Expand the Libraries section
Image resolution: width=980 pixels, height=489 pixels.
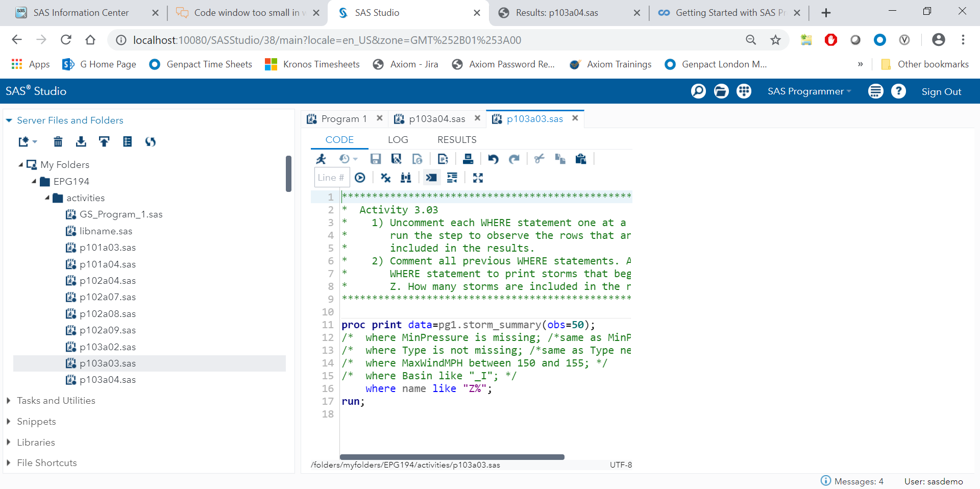pos(36,443)
